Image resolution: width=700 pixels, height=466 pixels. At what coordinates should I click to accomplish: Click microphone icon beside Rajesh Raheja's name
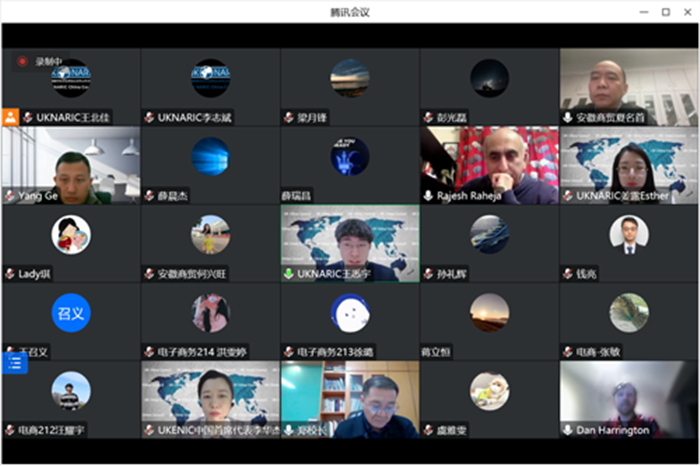click(x=429, y=196)
